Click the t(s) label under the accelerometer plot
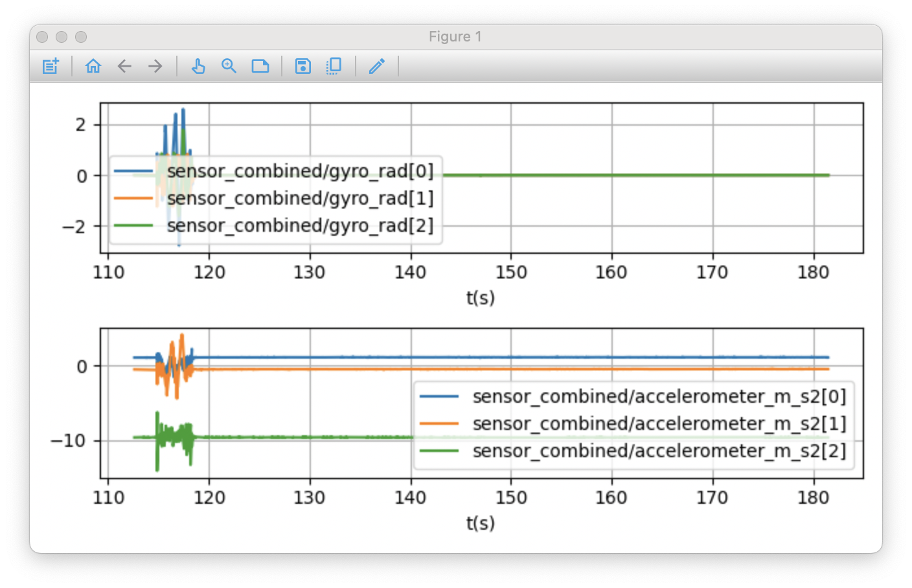 point(481,523)
